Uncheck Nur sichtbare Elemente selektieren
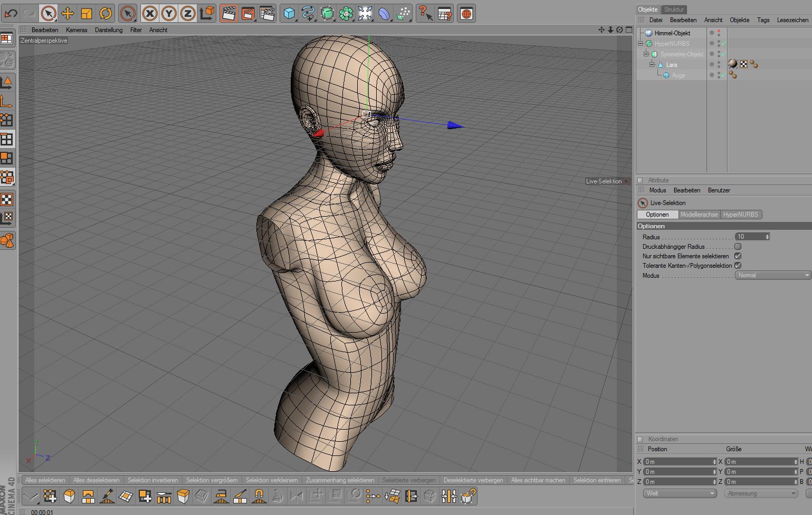The height and width of the screenshot is (515, 812). pyautogui.click(x=738, y=256)
